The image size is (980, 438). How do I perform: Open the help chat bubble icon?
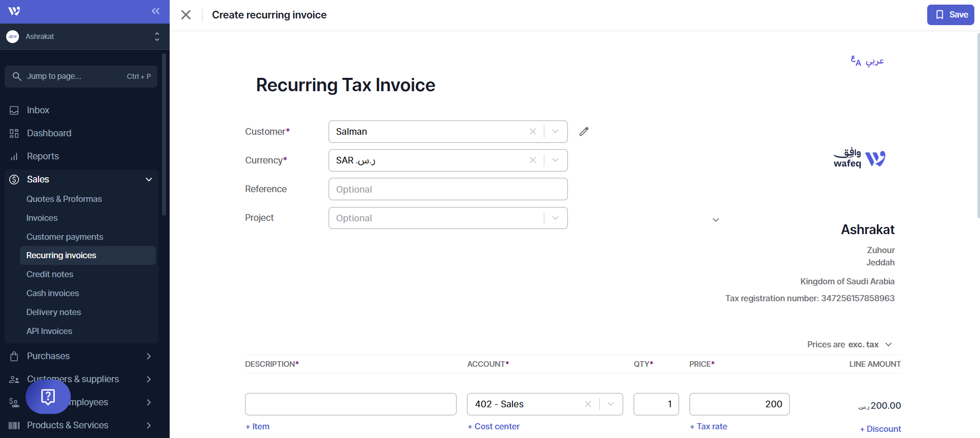pyautogui.click(x=48, y=397)
